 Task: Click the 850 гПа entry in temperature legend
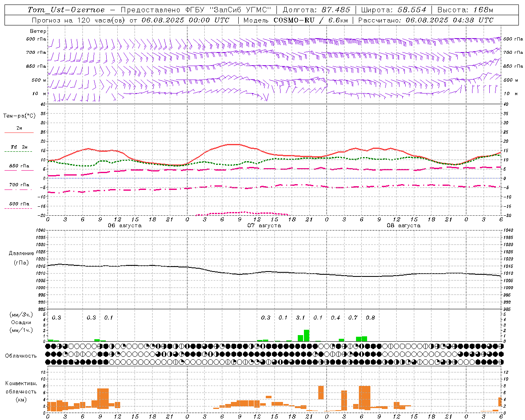[19, 166]
